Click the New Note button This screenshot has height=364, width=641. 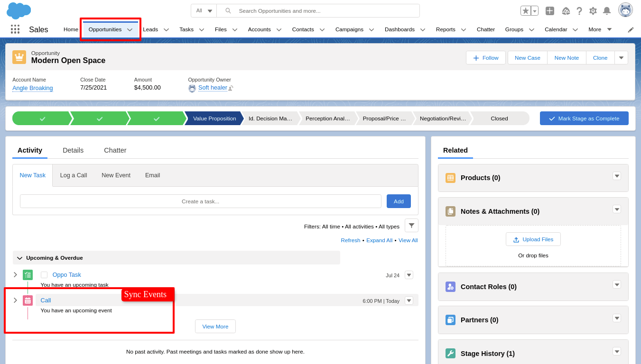(x=567, y=58)
